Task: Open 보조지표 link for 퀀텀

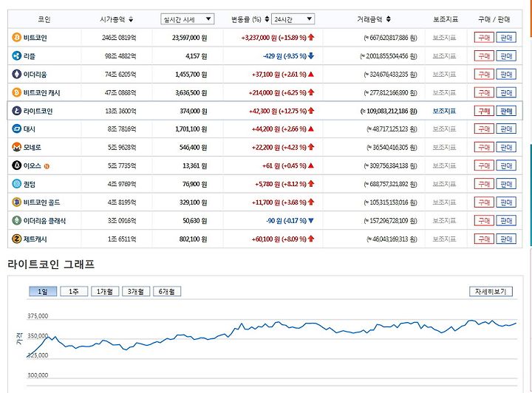Action: (x=445, y=184)
